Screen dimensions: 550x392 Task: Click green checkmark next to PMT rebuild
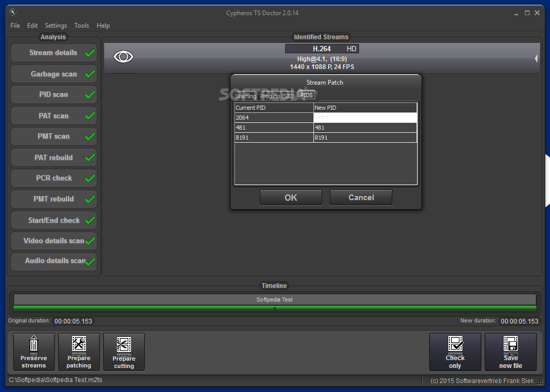[x=90, y=199]
